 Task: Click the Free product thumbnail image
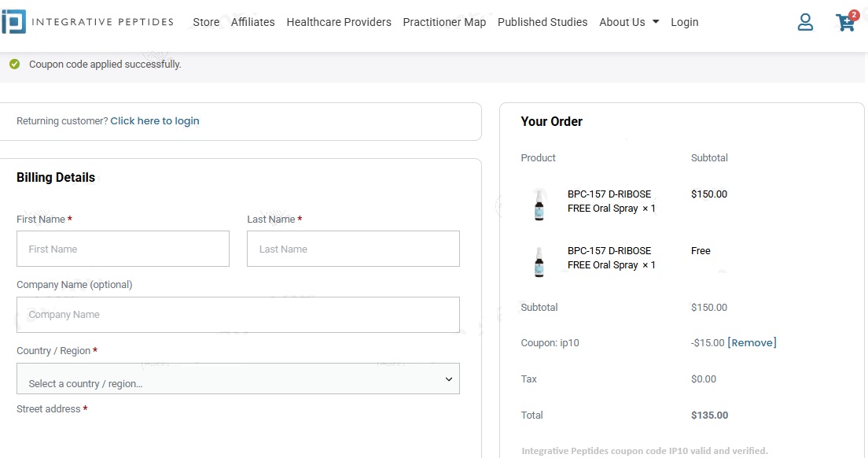(x=539, y=261)
